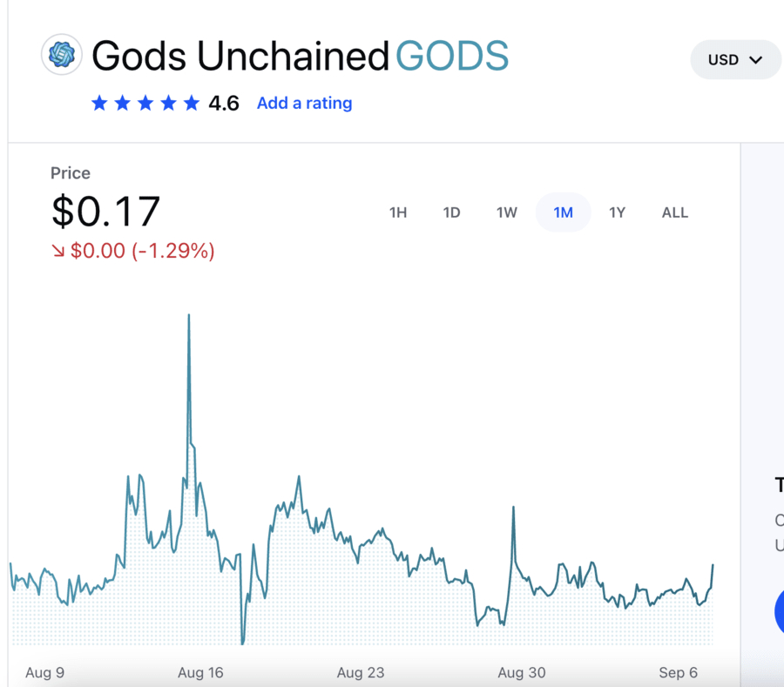Viewport: 784px width, 687px height.
Task: Click the 4.6 rating score
Action: point(224,104)
